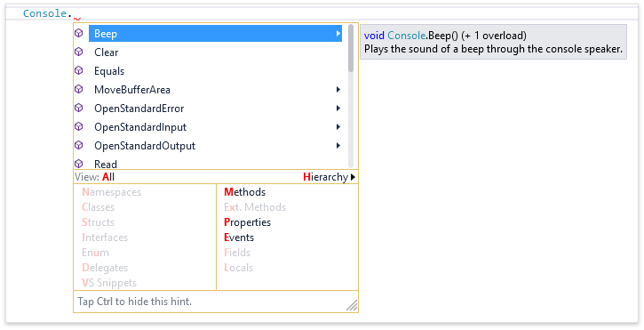644x330 pixels.
Task: Expand overloads arrow for OpenStandardError
Action: click(x=338, y=109)
